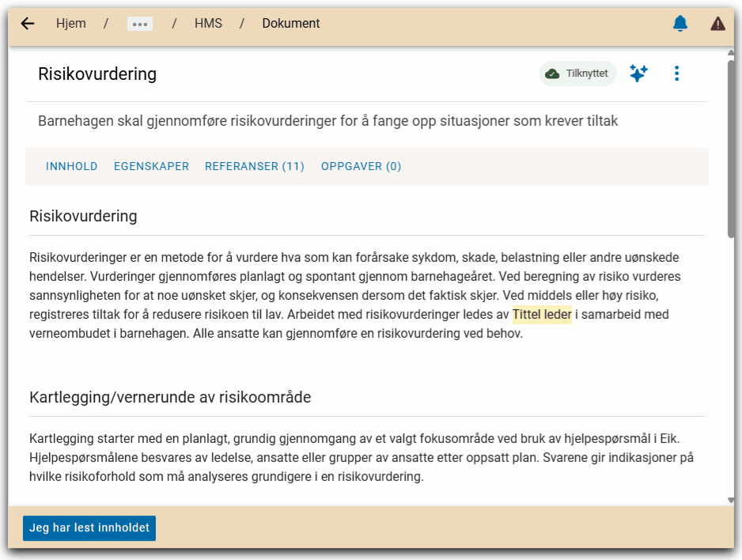
Task: Click the back arrow in the top bar
Action: [28, 23]
